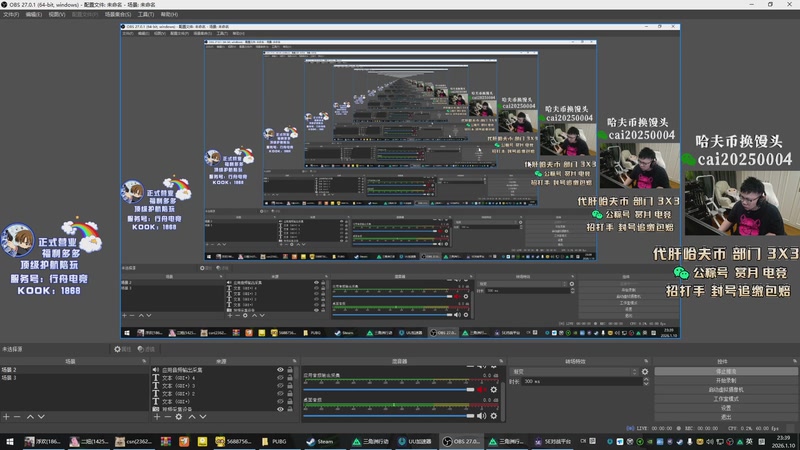Move the source up with the arrow
The width and height of the screenshot is (800, 450).
[x=192, y=417]
